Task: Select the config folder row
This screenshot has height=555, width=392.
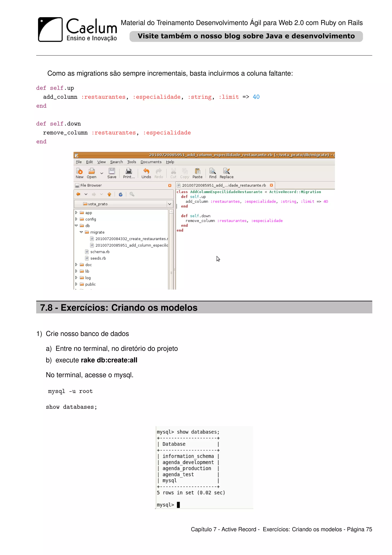Action: 88,219
